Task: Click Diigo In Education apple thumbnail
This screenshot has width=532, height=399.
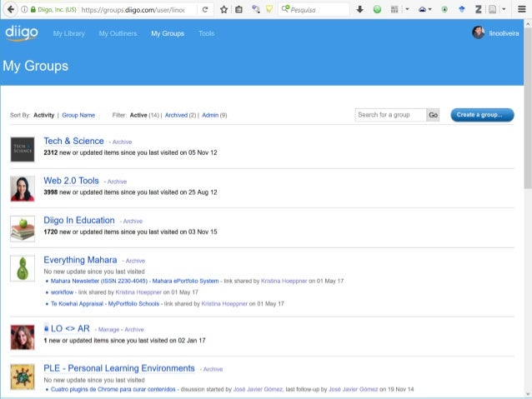Action: pos(23,228)
